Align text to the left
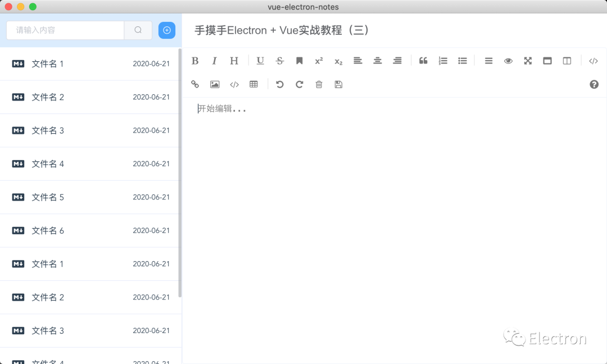 [357, 61]
